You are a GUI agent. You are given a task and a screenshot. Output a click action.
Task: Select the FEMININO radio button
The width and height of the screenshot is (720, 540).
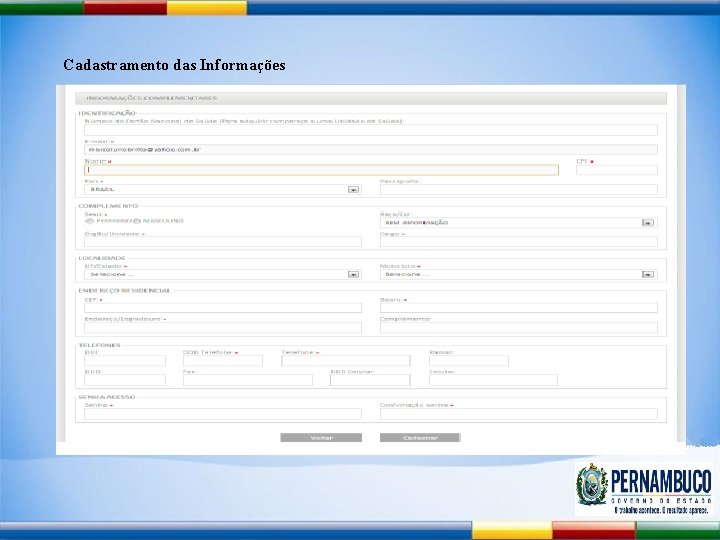(89, 221)
